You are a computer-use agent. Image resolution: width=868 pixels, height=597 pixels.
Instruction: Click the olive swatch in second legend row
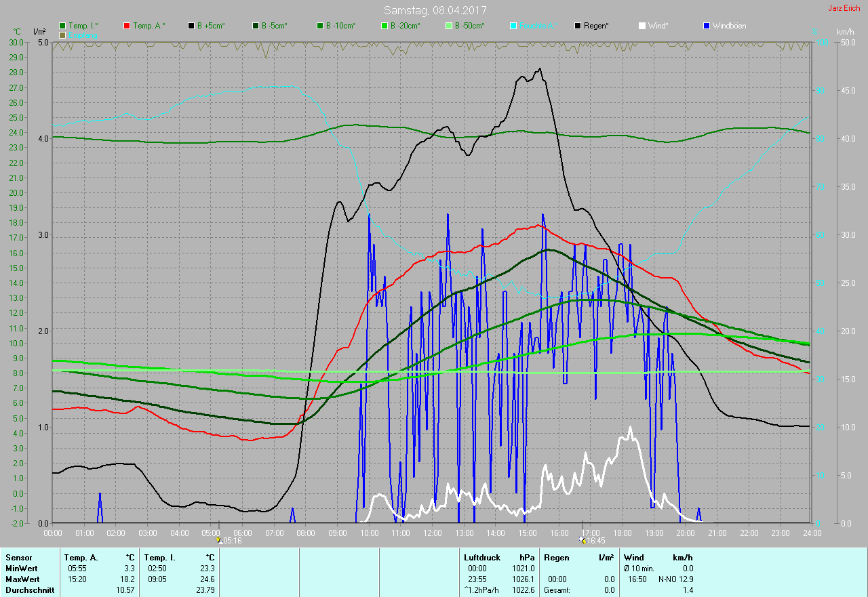point(62,35)
